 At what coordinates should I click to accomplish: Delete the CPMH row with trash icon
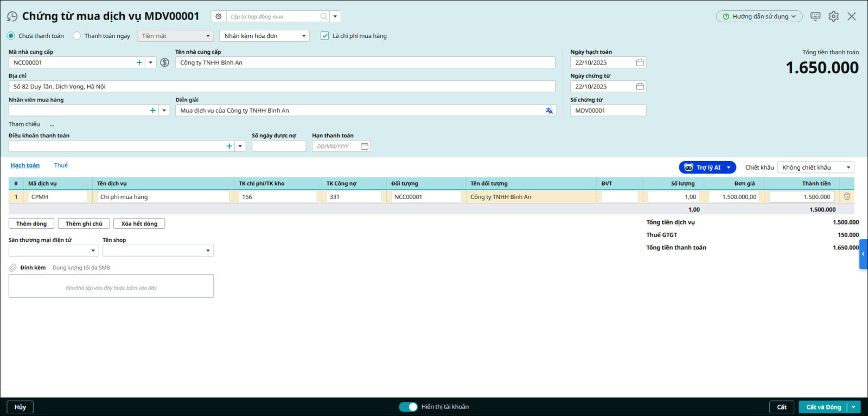click(x=846, y=196)
